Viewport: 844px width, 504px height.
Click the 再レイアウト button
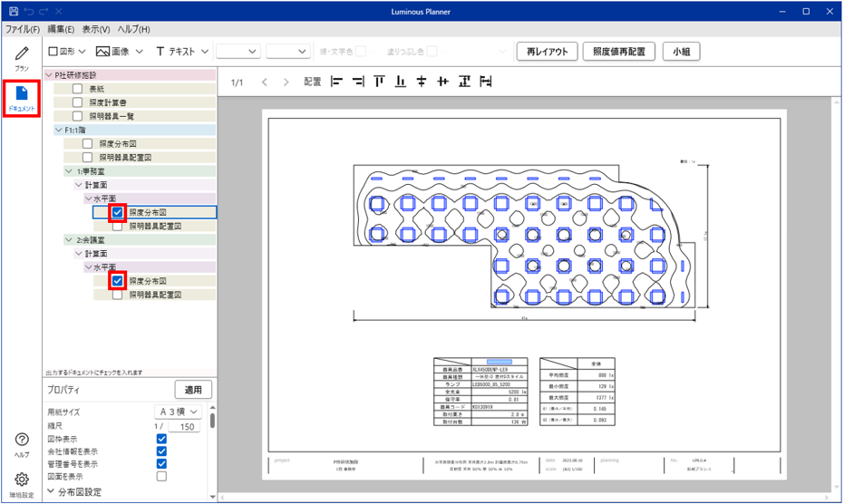pos(547,51)
